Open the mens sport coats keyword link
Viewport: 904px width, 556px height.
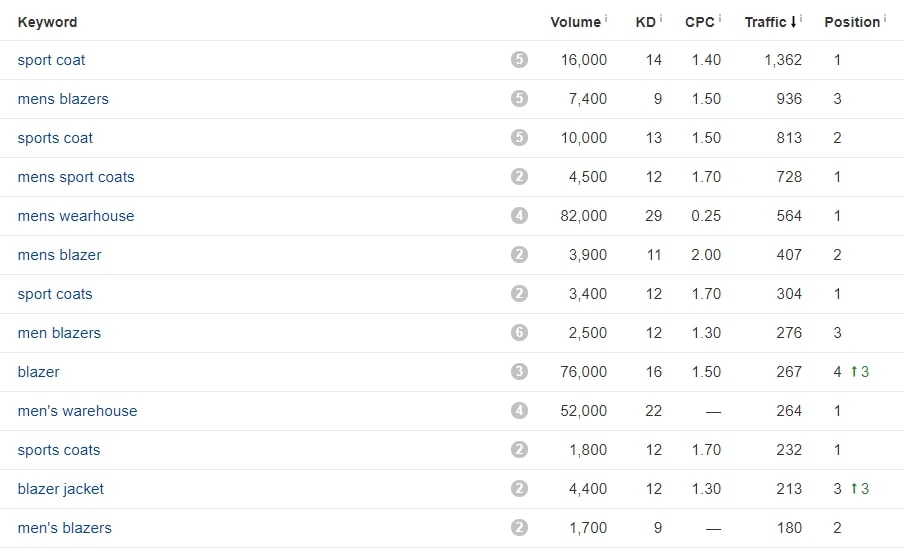coord(76,176)
